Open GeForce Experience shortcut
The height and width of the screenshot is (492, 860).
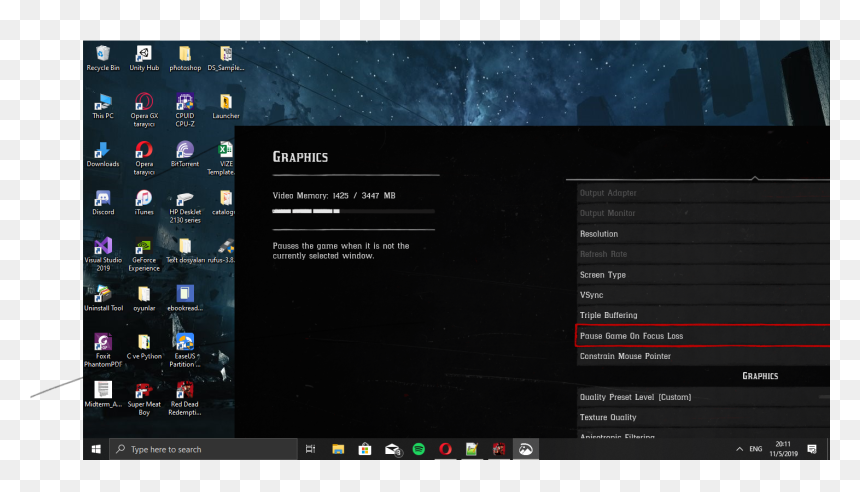click(144, 255)
